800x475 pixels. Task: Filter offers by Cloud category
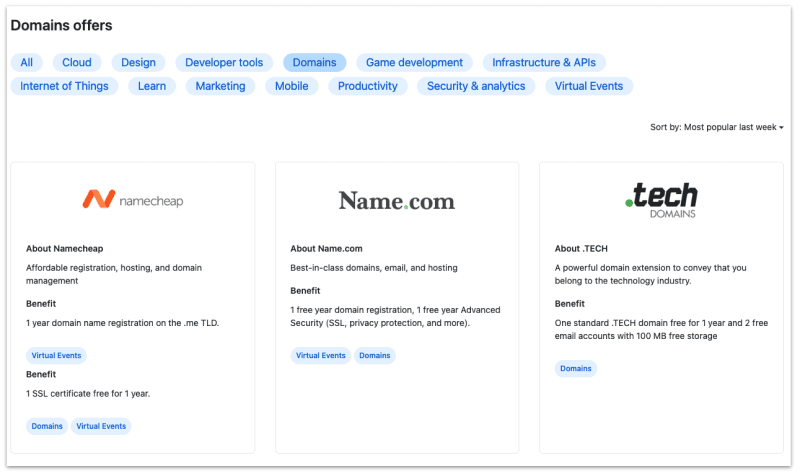pos(77,63)
